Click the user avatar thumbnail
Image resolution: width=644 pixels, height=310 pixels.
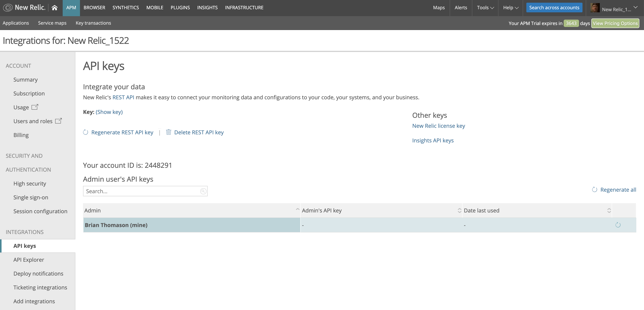coord(595,8)
